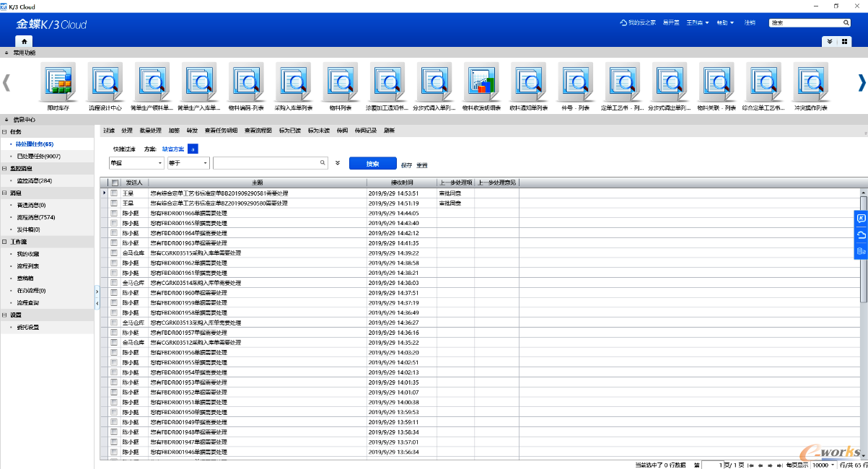The image size is (868, 469).
Task: Check the CGRK03512 row checkbox
Action: (114, 343)
